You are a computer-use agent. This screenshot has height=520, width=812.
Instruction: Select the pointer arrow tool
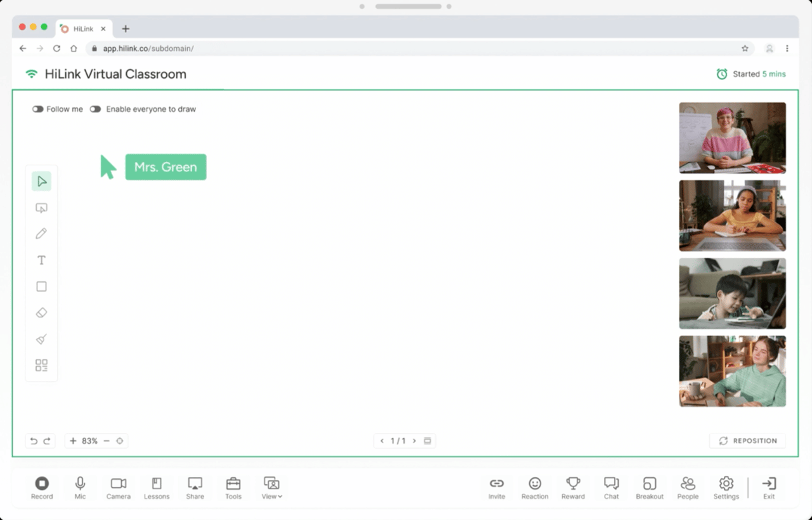pos(41,182)
